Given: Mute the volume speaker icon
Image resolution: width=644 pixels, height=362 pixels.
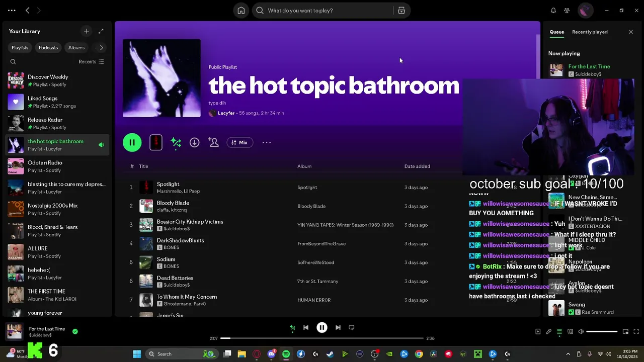Looking at the screenshot, I should coord(581,332).
